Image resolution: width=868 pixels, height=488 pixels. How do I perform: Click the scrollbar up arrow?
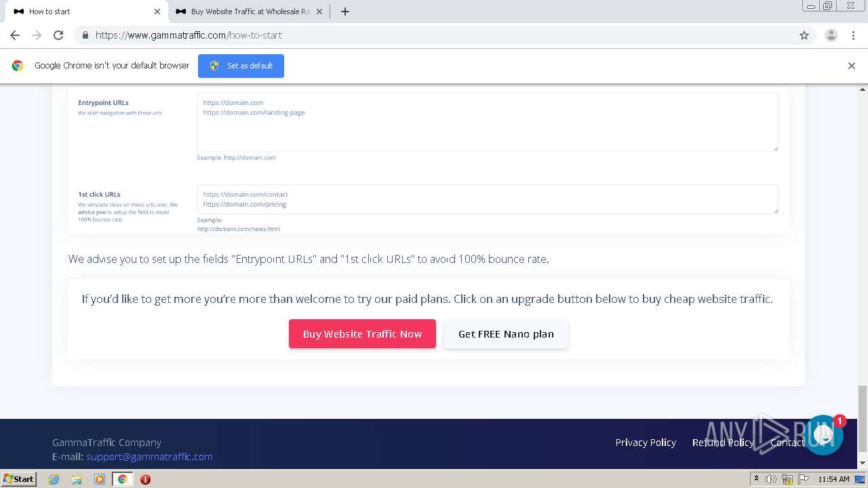[863, 89]
